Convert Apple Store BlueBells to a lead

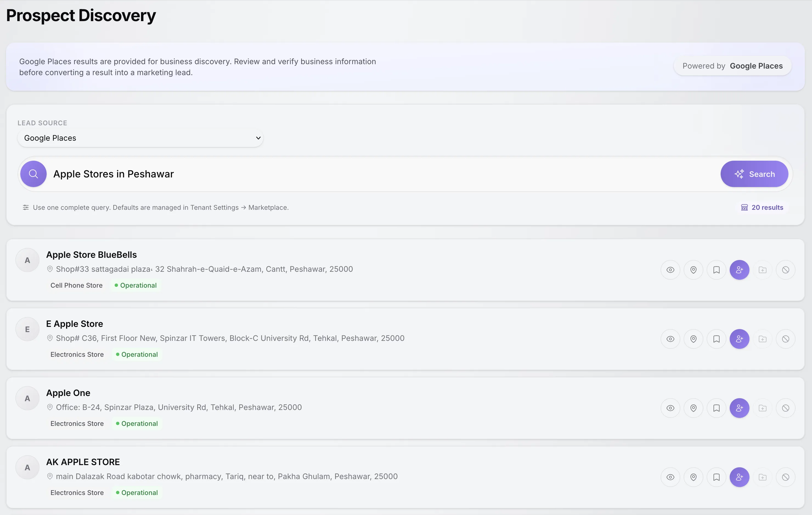point(740,270)
